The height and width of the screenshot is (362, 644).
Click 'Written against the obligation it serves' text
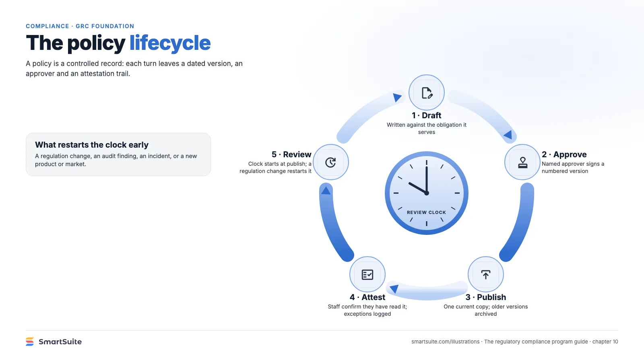pos(427,128)
